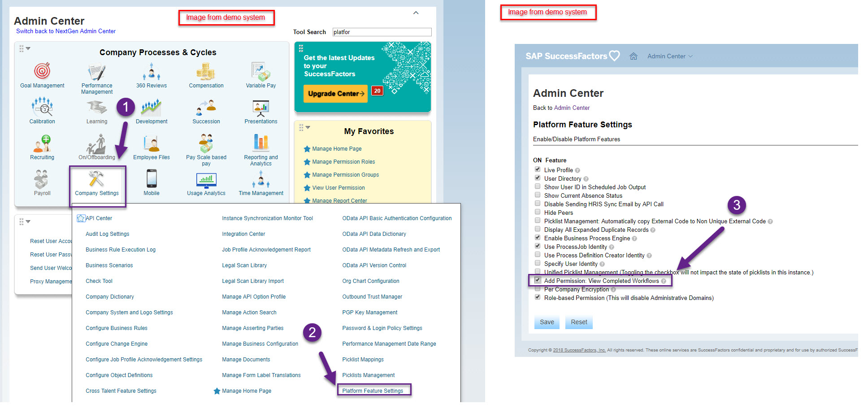Open the Company Settings tools icon

pyautogui.click(x=96, y=179)
